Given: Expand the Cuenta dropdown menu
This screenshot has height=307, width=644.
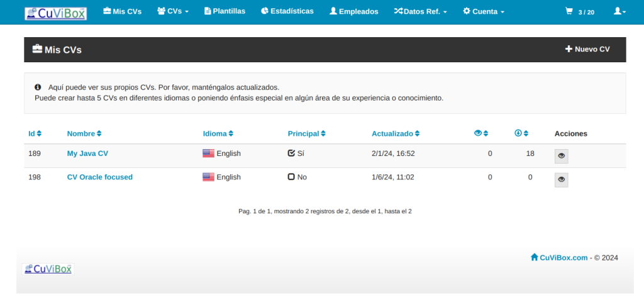Looking at the screenshot, I should (483, 11).
